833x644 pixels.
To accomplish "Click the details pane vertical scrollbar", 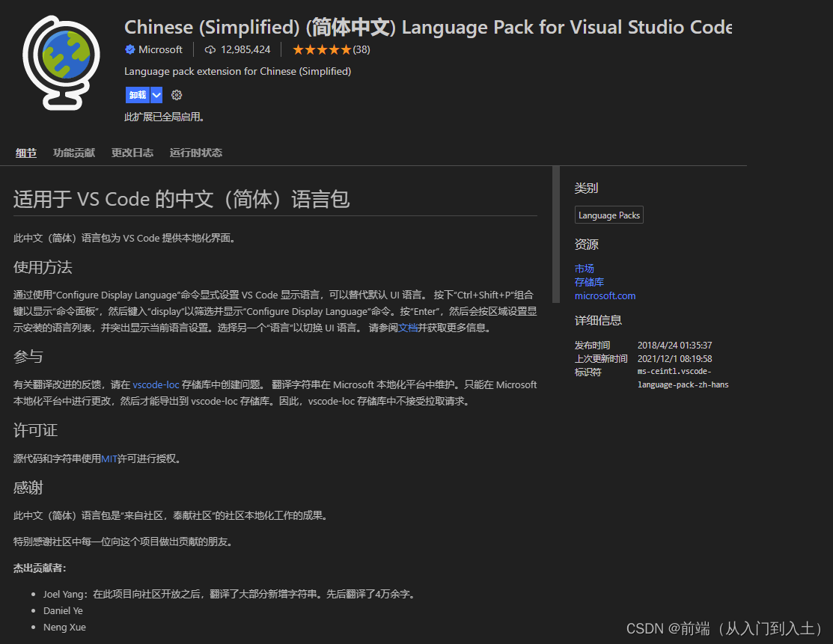I will click(556, 234).
